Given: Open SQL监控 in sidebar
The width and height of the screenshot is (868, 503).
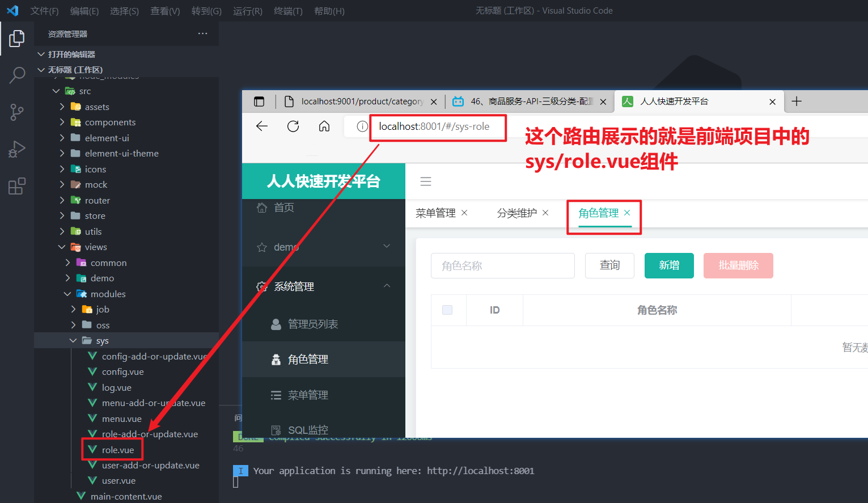Looking at the screenshot, I should pos(324,430).
